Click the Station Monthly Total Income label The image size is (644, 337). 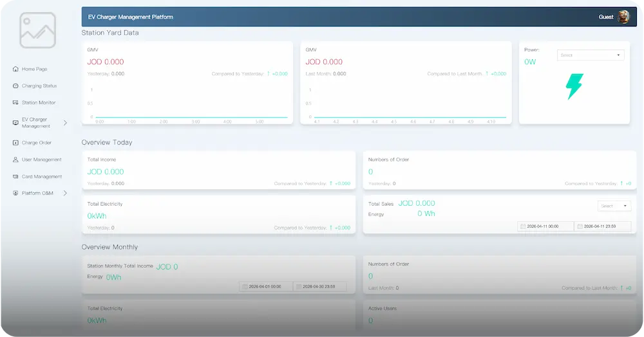click(x=120, y=266)
